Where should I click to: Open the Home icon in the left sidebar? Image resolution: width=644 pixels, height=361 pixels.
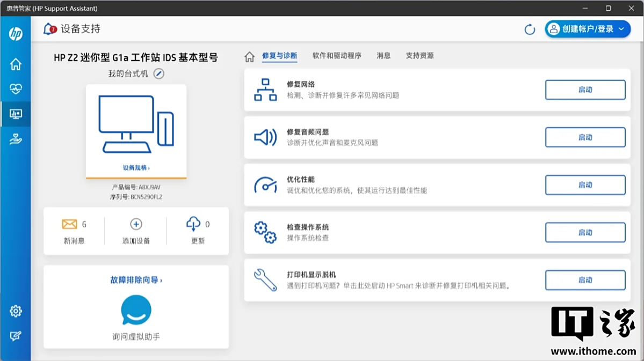pos(16,64)
